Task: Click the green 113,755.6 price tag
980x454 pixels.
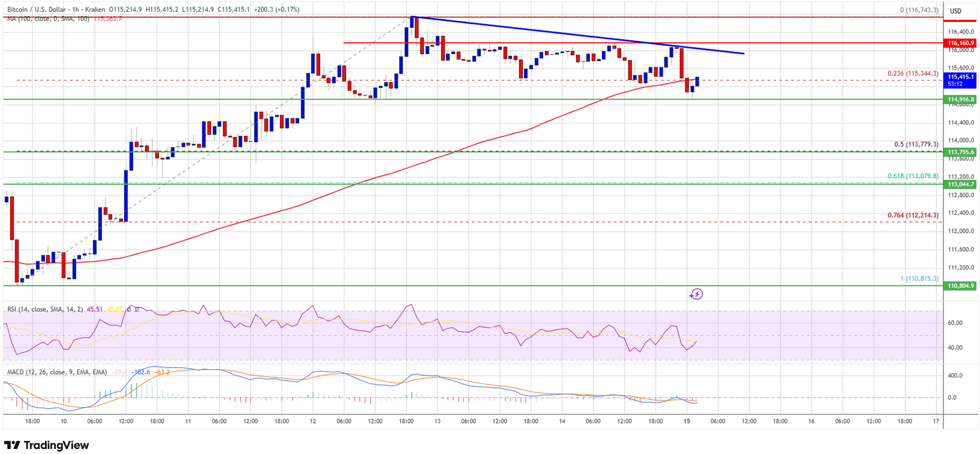Action: point(961,152)
